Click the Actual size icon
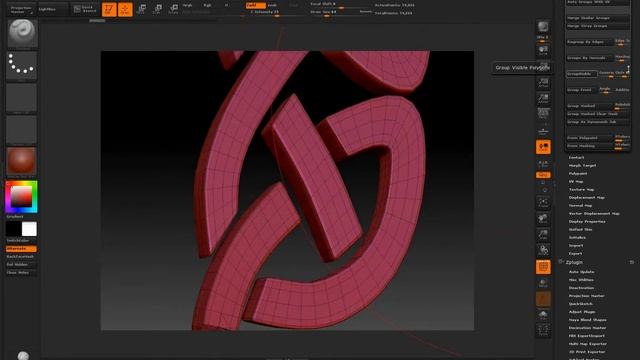This screenshot has height=360, width=640. 543,83
